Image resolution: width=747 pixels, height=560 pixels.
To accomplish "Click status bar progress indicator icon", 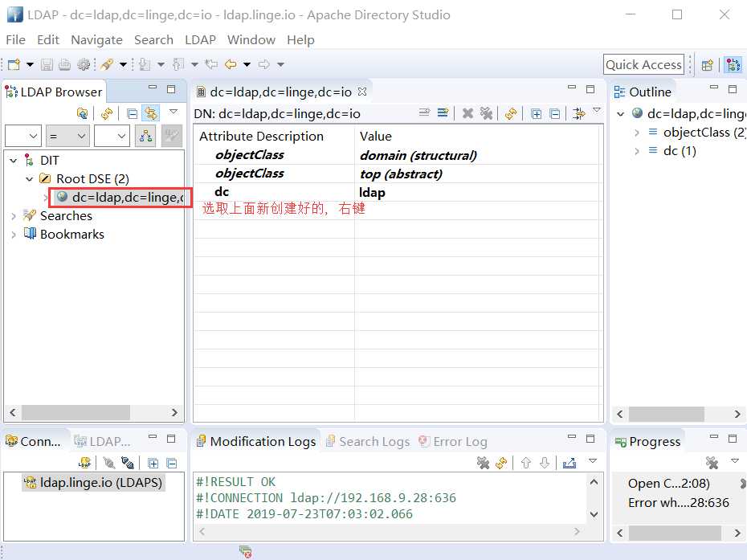I will pos(245,552).
